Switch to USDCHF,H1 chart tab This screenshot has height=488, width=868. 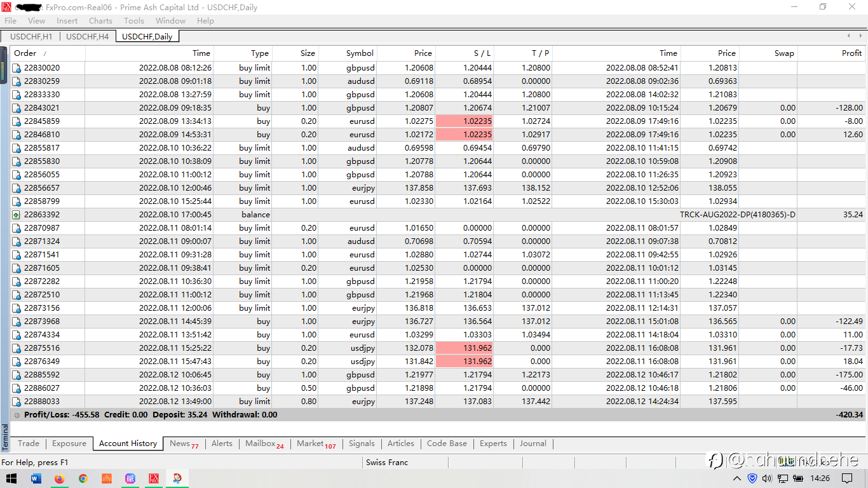(31, 36)
